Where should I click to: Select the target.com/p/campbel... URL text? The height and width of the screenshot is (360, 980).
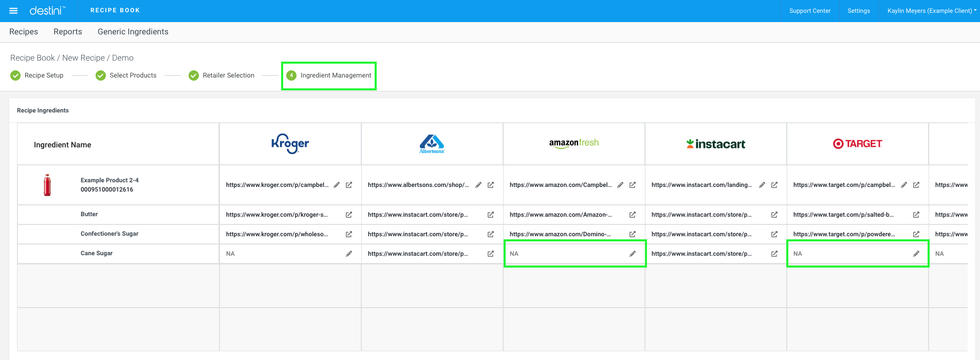click(x=844, y=185)
